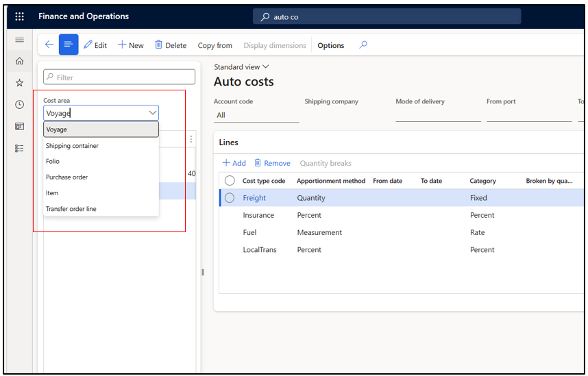Click Display dimensions
Screen dimensions: 588x376
click(275, 45)
